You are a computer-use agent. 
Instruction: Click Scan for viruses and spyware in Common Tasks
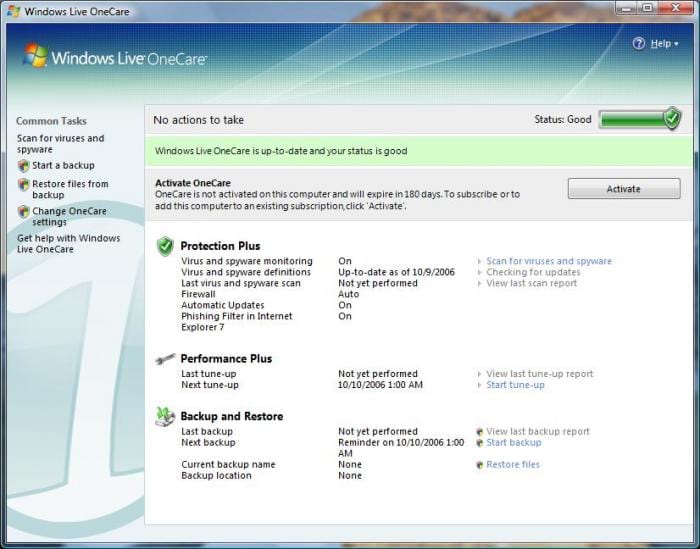coord(60,144)
